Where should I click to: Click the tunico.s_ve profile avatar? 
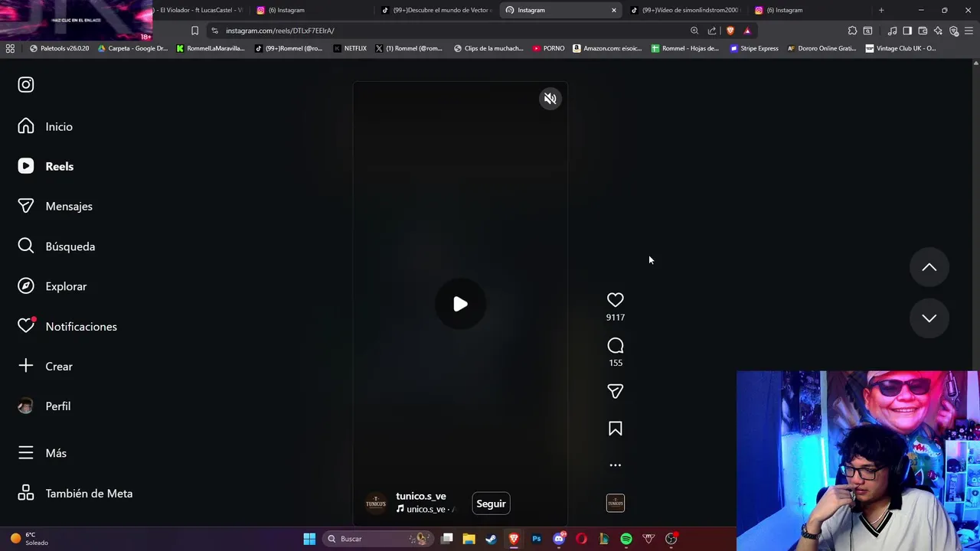point(376,503)
